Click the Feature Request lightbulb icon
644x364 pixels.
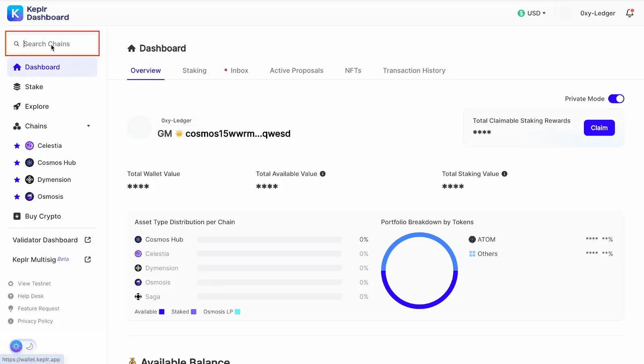pos(11,308)
